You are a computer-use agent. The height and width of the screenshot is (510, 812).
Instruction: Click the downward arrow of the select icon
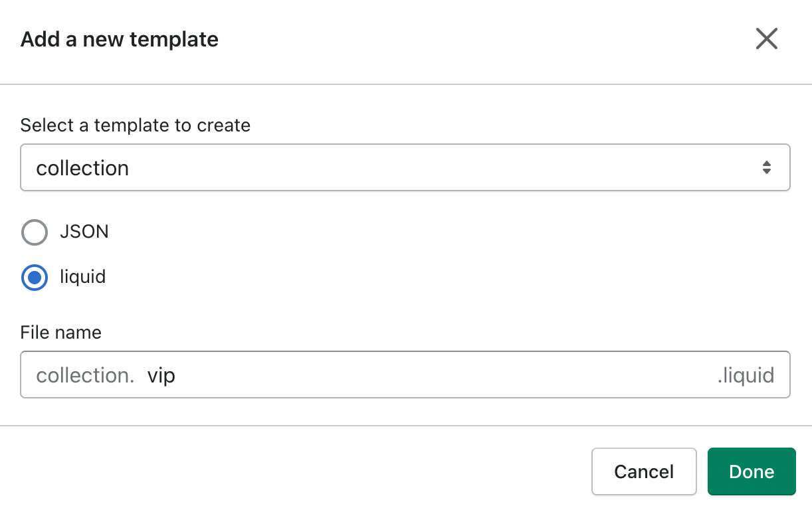tap(767, 172)
